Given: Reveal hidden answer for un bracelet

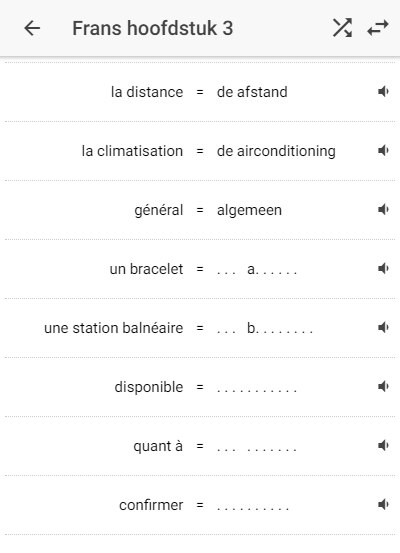Looking at the screenshot, I should pyautogui.click(x=257, y=269).
